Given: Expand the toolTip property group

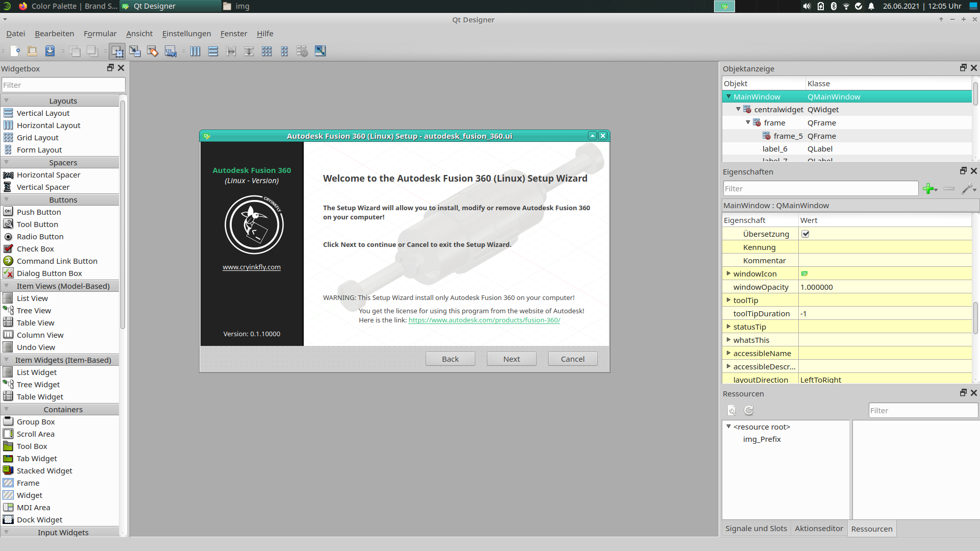Looking at the screenshot, I should coord(729,300).
